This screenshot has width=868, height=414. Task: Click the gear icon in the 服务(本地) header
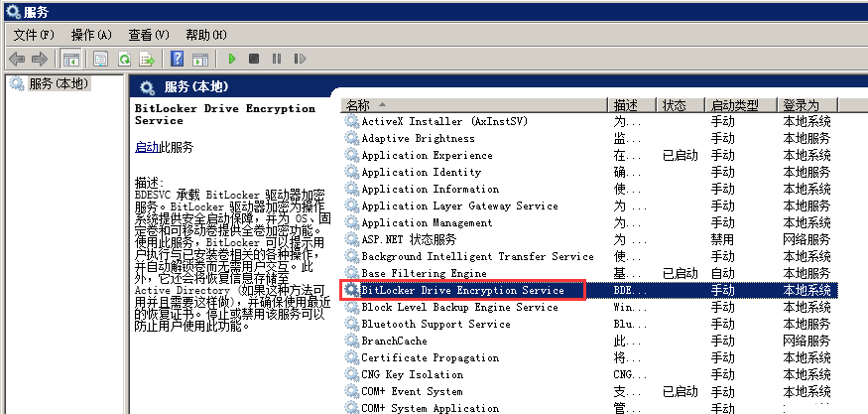pos(147,87)
